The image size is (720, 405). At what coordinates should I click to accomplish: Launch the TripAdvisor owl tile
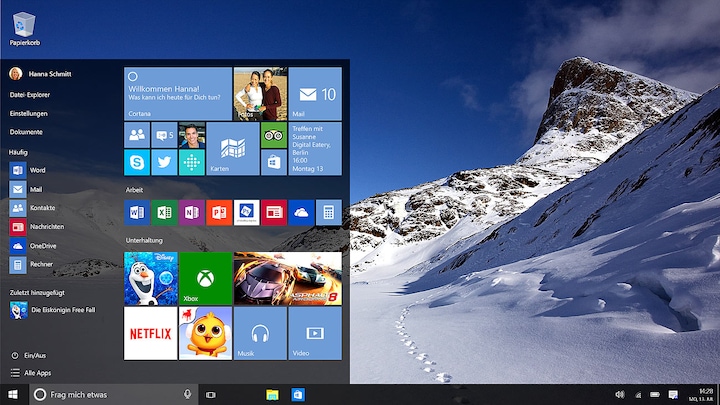(x=274, y=135)
